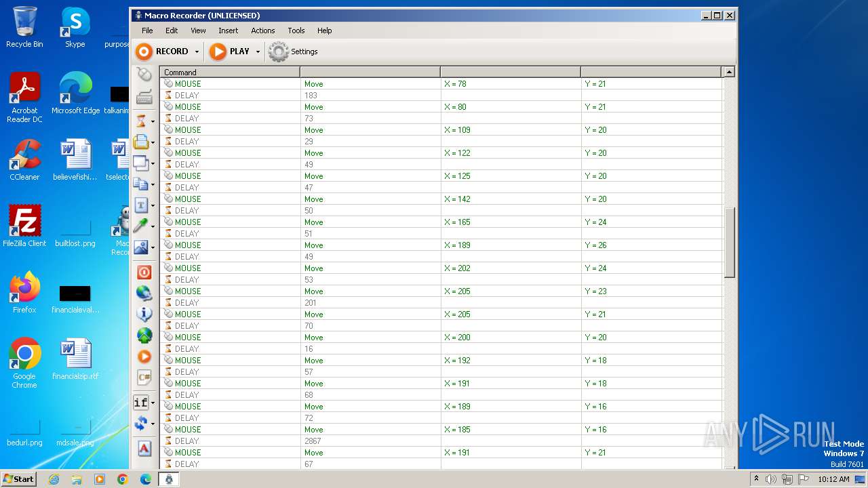Open Acrobat Reader DC shortcut
Screen dimensions: 868x488
pos(24,98)
